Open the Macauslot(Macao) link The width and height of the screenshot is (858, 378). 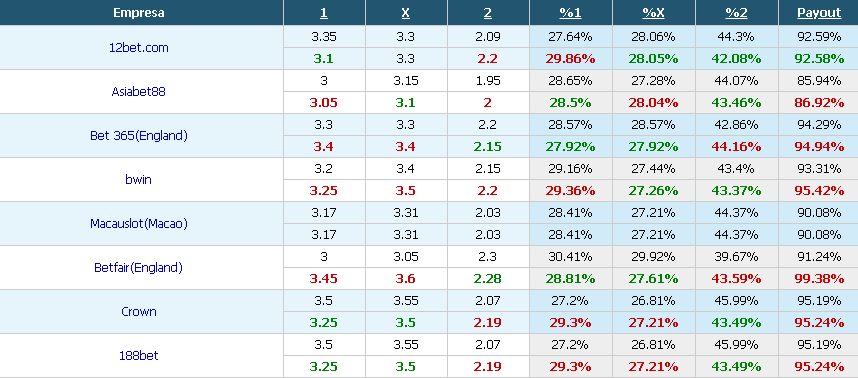[x=138, y=224]
